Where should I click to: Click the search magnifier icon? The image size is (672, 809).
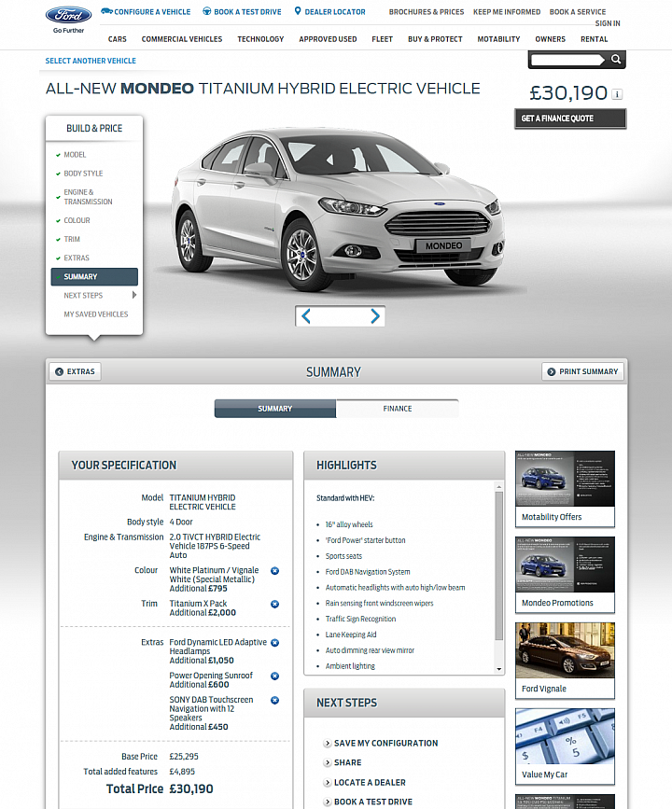616,60
